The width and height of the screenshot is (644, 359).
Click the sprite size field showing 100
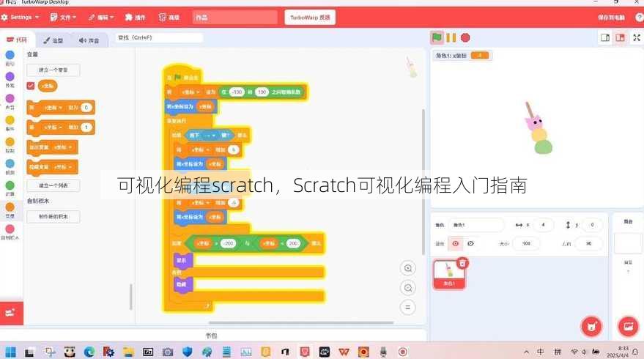[x=526, y=243]
